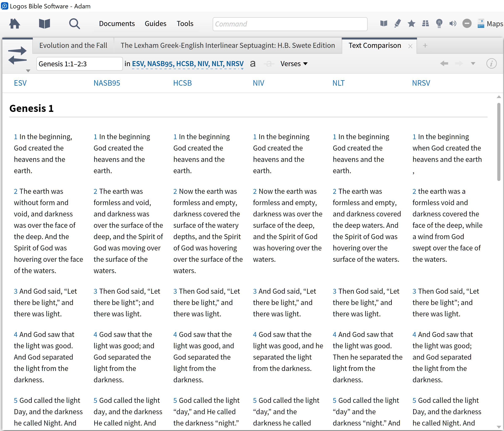Open the panel info icon
Viewport: 504px width, 431px height.
coord(491,64)
